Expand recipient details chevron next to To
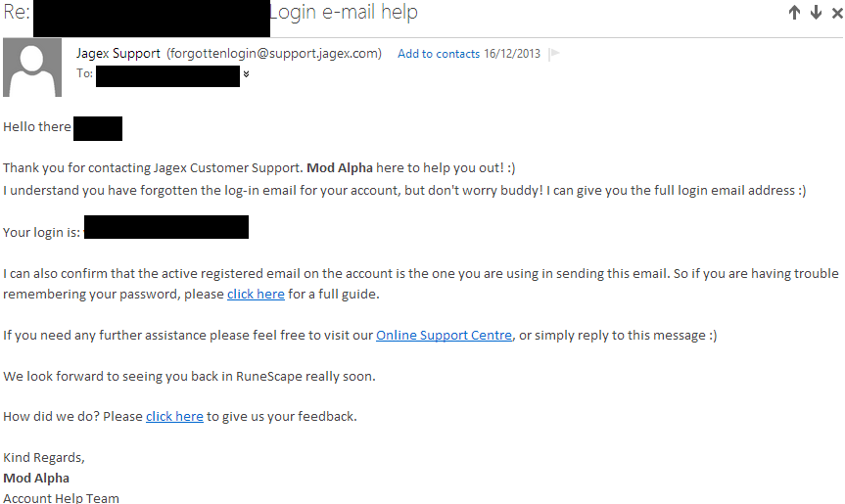Screen dimensions: 845x504 click(x=246, y=73)
